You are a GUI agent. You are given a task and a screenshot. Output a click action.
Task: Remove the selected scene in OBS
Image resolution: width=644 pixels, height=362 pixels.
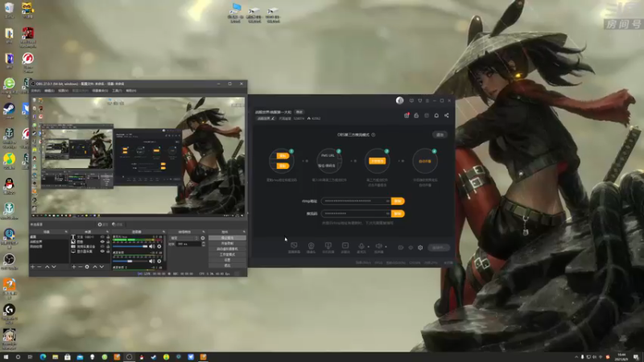click(39, 267)
